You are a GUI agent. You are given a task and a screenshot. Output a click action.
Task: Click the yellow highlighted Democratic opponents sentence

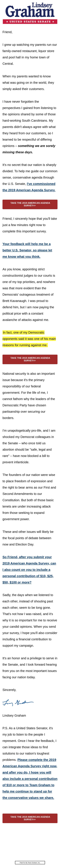click(x=29, y=339)
